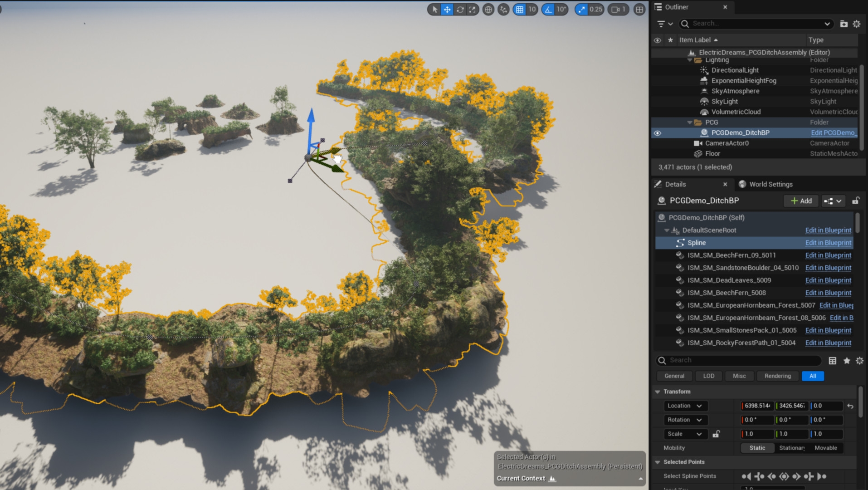868x490 pixels.
Task: Switch to the scale transform tool
Action: point(473,9)
